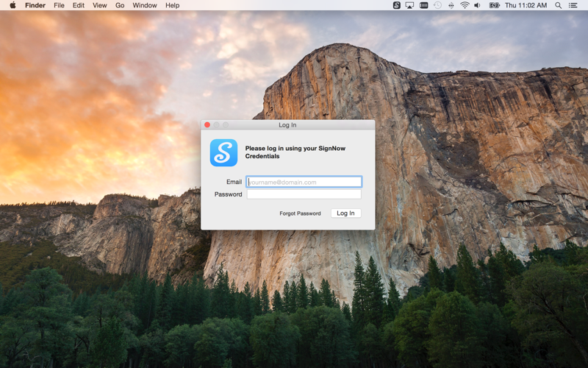Click into the Password field
The image size is (588, 368).
point(304,194)
